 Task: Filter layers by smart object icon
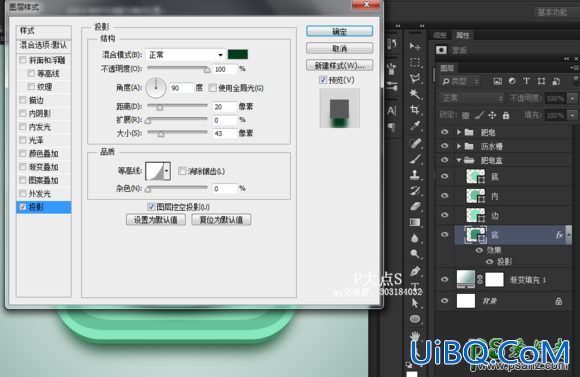click(556, 81)
